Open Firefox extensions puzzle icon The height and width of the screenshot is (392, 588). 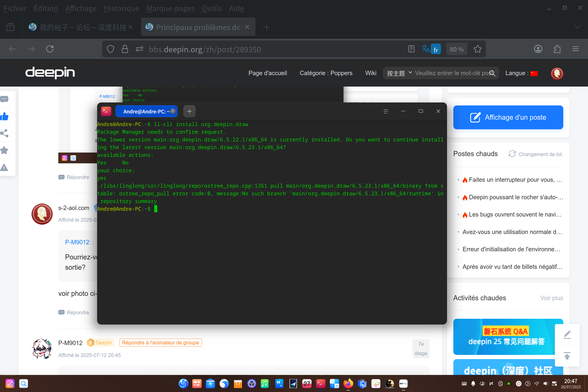tap(557, 49)
